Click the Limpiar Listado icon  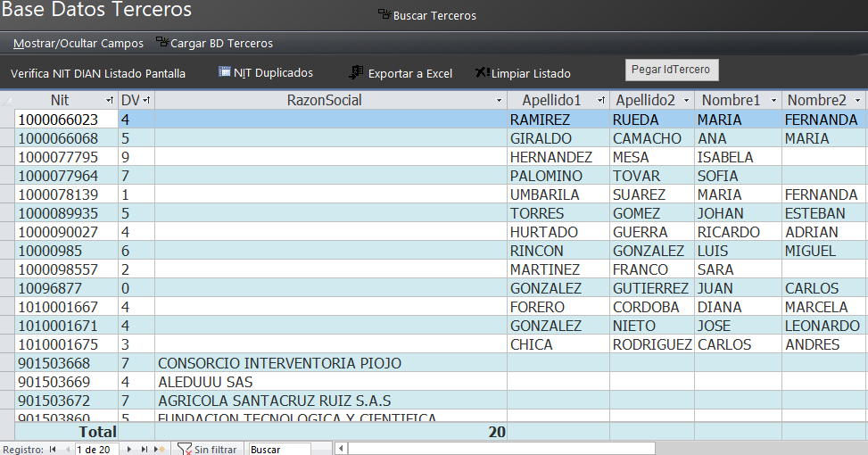482,73
